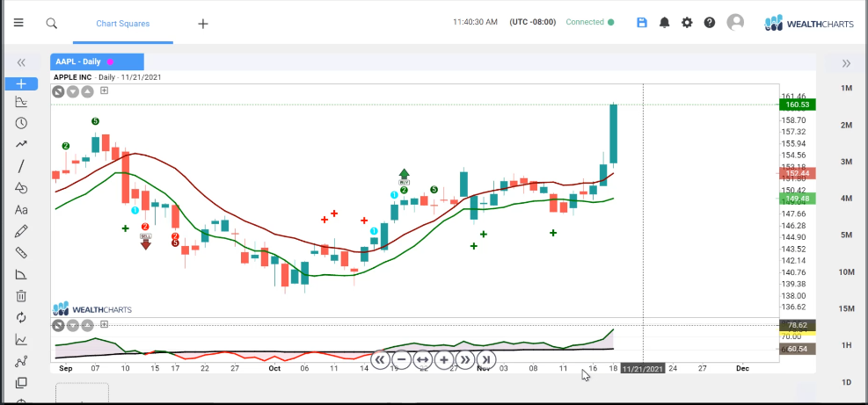Move the price panel up with the arrow
This screenshot has width=868, height=405.
click(x=87, y=91)
